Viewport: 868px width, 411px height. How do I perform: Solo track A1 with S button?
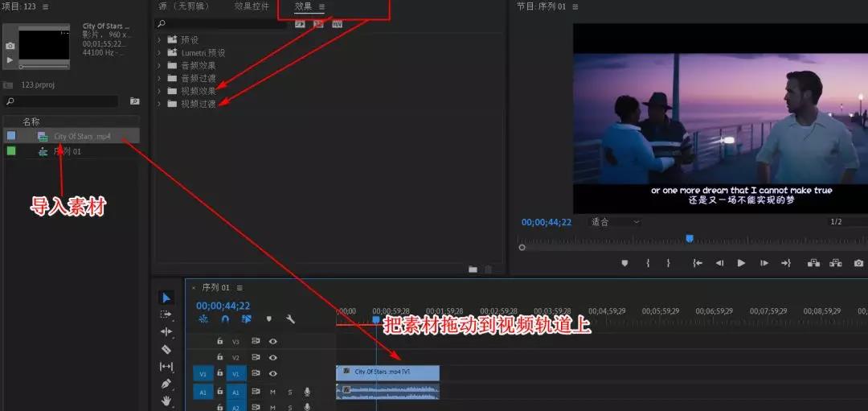289,392
